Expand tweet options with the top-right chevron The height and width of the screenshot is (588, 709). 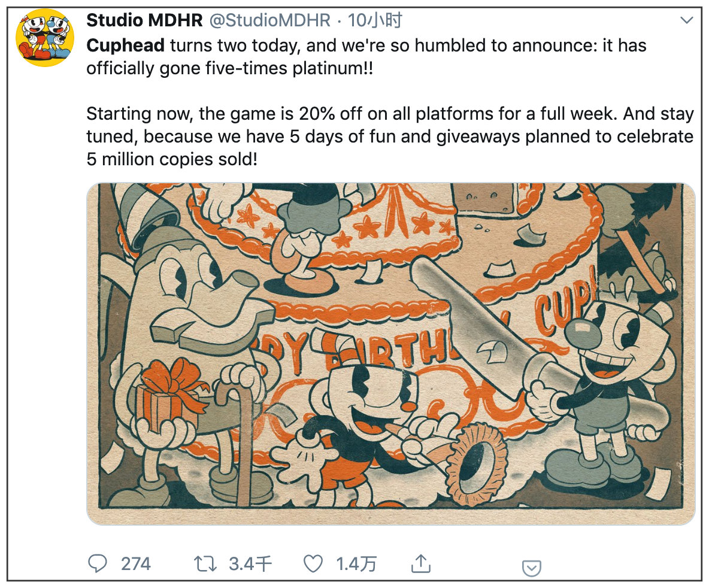686,20
